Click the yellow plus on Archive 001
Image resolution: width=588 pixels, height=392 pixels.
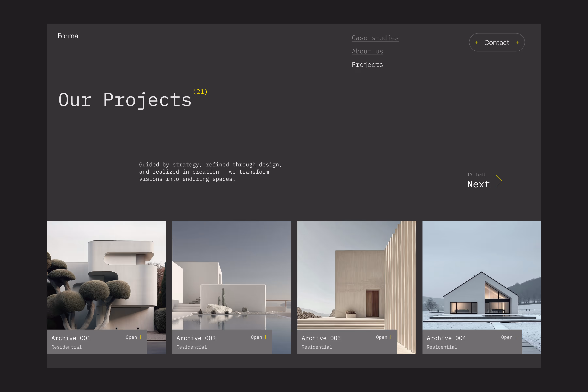click(140, 337)
